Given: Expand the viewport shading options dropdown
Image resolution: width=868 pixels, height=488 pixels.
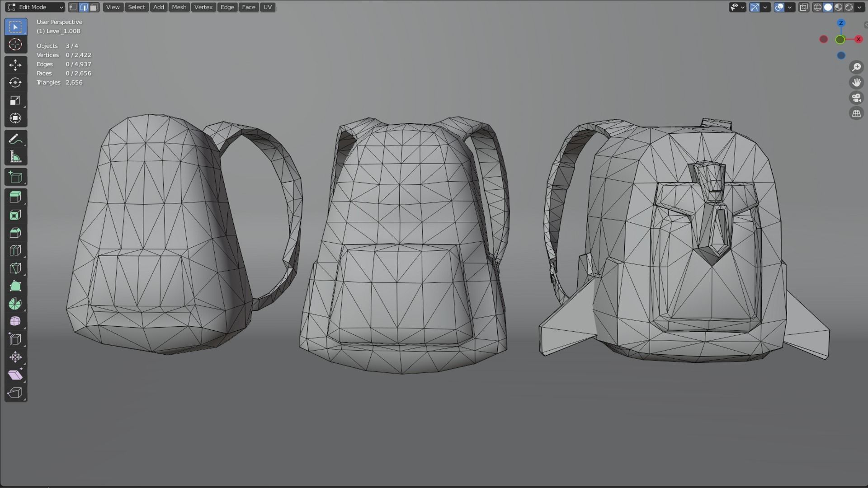Looking at the screenshot, I should click(x=859, y=7).
